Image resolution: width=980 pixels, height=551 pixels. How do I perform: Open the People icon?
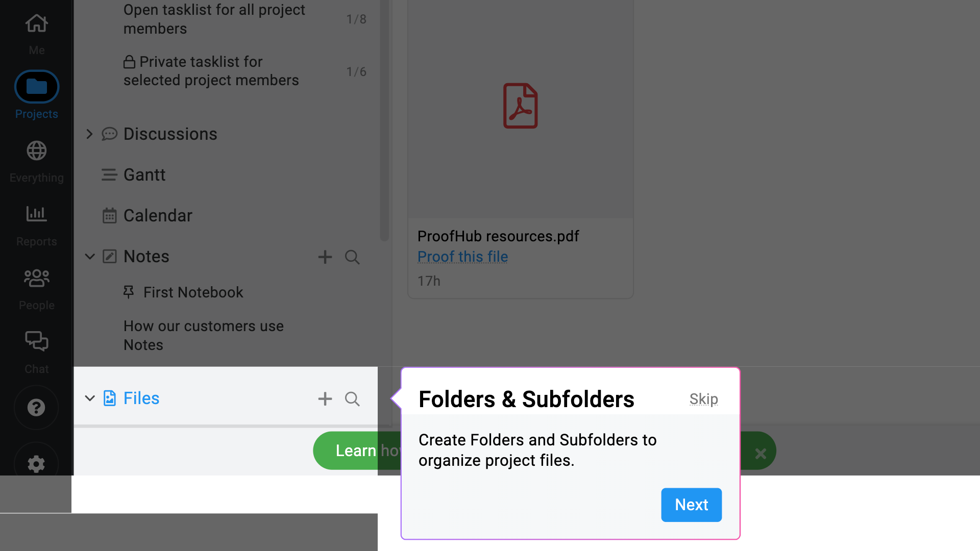pyautogui.click(x=36, y=278)
